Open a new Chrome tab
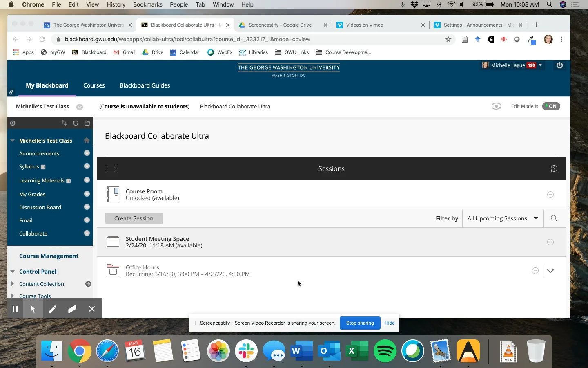588x368 pixels. 536,25
